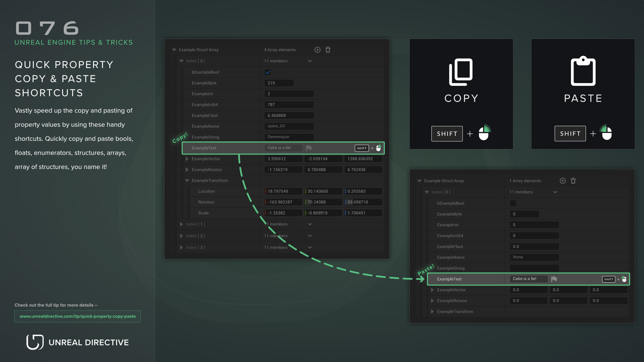Image resolution: width=644 pixels, height=362 pixels.
Task: Click add element icon in left array panel
Action: coord(317,50)
